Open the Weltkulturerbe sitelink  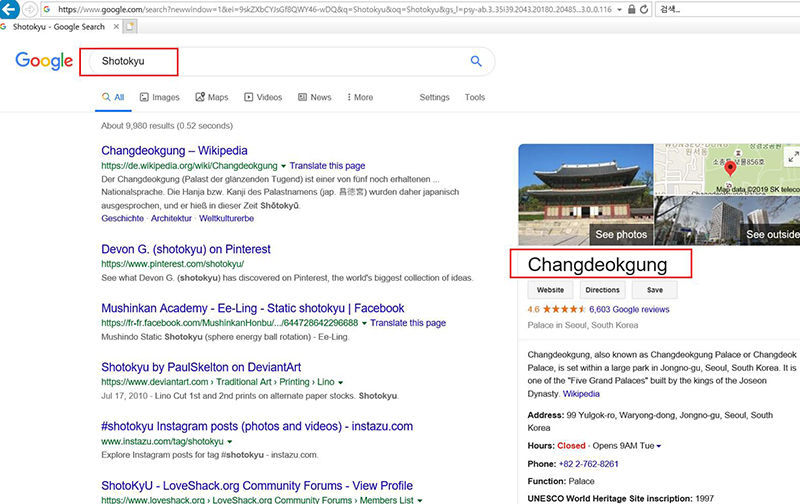(226, 218)
